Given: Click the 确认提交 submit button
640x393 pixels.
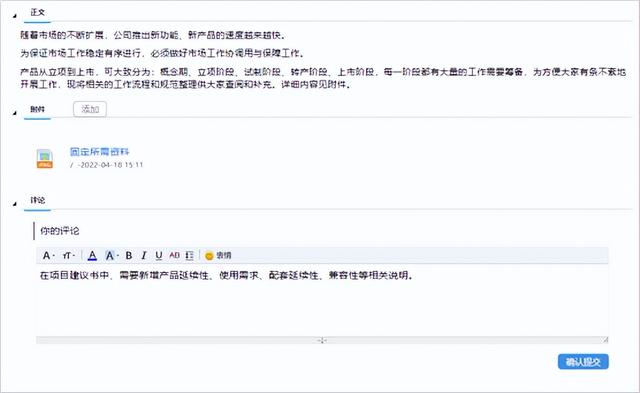Looking at the screenshot, I should click(x=583, y=362).
